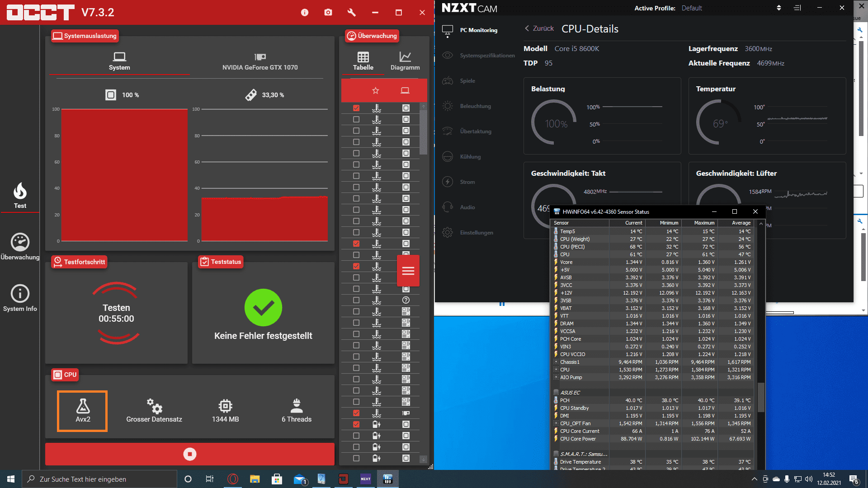The height and width of the screenshot is (488, 868).
Task: Open the Überwachung gauge in OCCT sidebar
Action: coord(20,247)
